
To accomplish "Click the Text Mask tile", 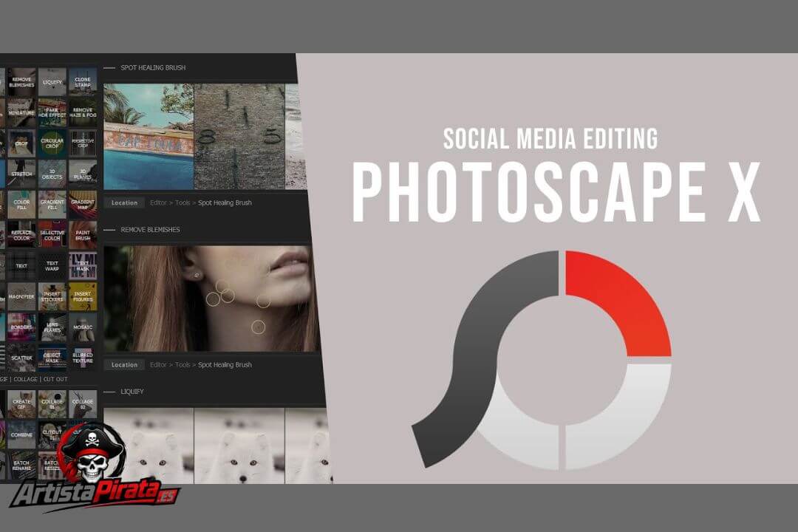I will (83, 265).
